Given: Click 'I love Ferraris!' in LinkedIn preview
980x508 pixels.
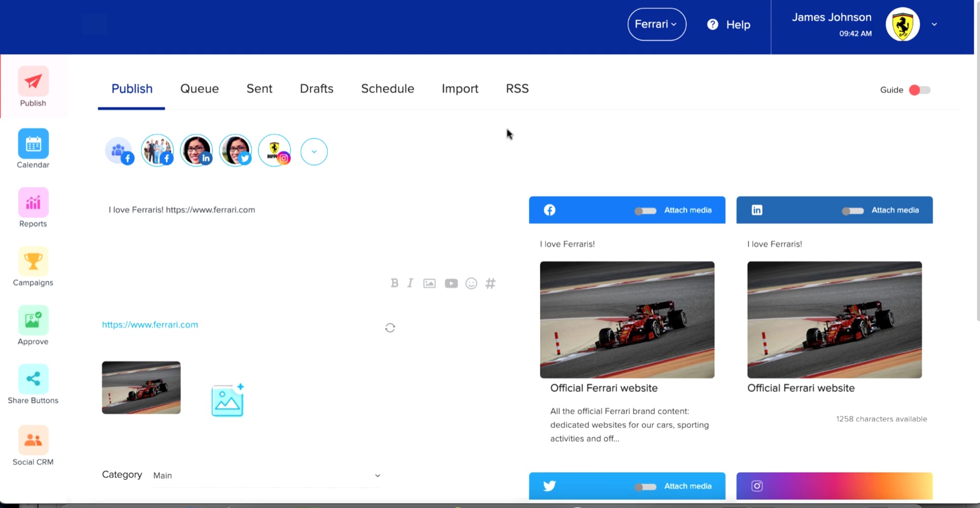Looking at the screenshot, I should tap(775, 244).
